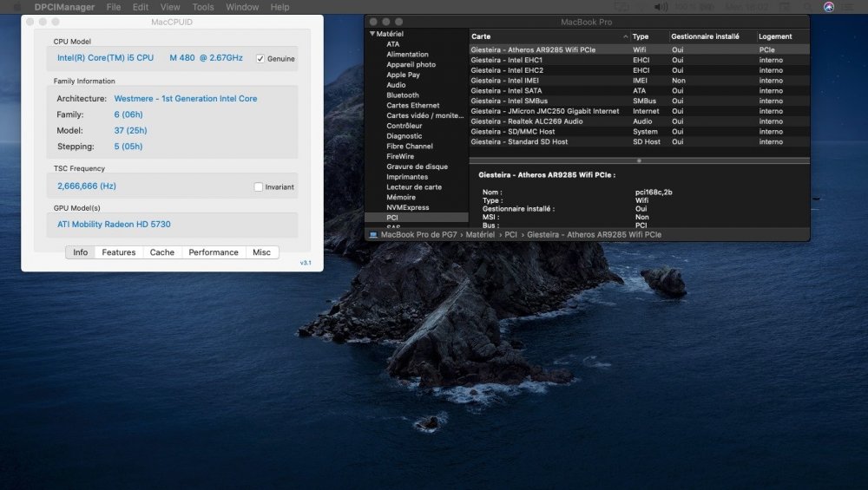Select the Giesteira - Intel SATA row
Image resolution: width=868 pixels, height=490 pixels.
(x=640, y=91)
